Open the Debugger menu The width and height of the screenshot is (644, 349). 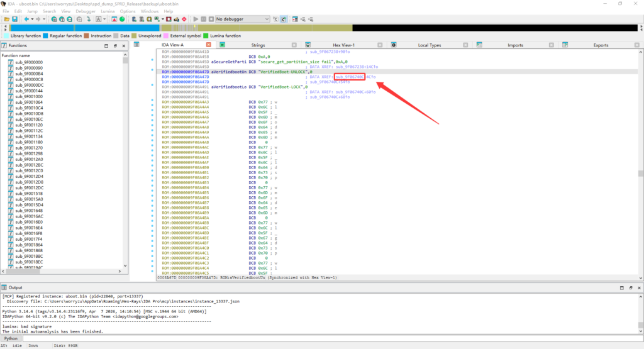coord(86,11)
